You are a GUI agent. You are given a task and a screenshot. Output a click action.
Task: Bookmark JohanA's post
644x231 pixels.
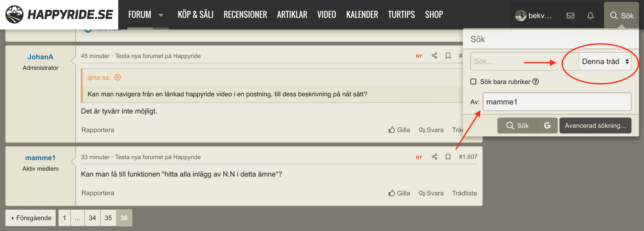tap(448, 56)
